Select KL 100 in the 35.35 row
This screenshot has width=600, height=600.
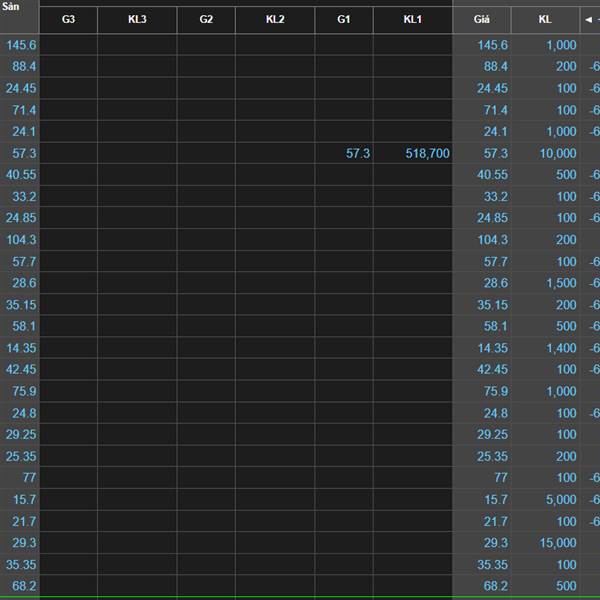[x=567, y=565]
